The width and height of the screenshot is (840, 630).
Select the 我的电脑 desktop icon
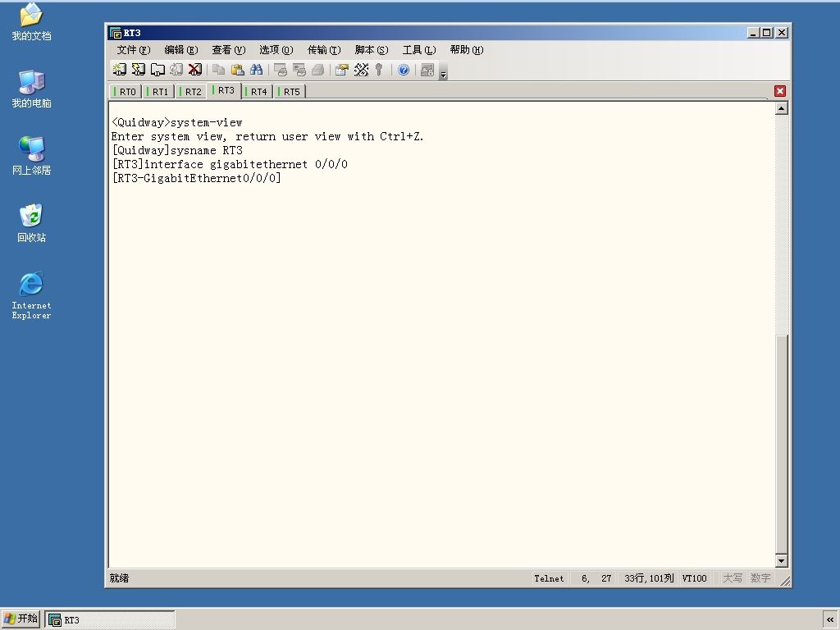(x=32, y=89)
